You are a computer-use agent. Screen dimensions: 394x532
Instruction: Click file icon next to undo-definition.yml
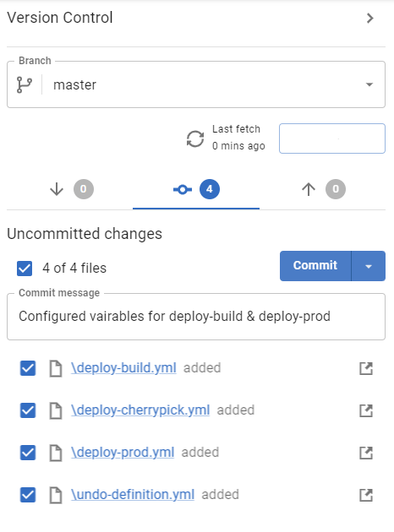tap(56, 495)
